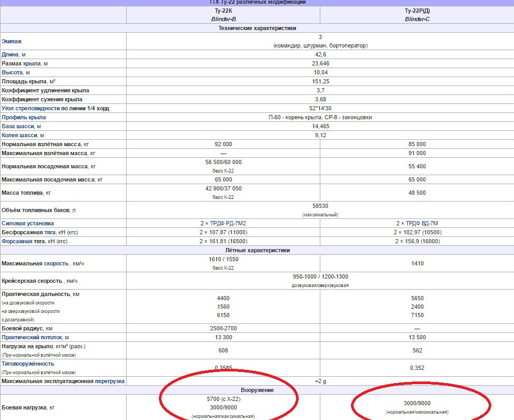The width and height of the screenshot is (514, 420).
Task: Follow the Колея шасси link
Action: click(x=20, y=135)
